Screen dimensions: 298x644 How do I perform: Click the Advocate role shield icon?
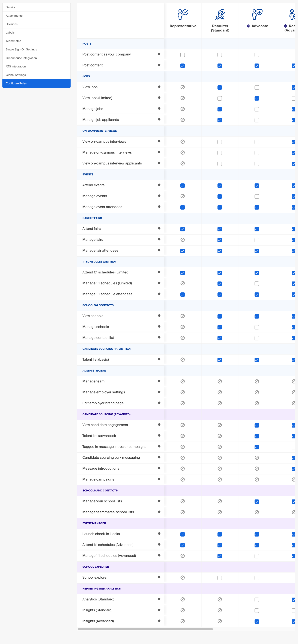(257, 14)
